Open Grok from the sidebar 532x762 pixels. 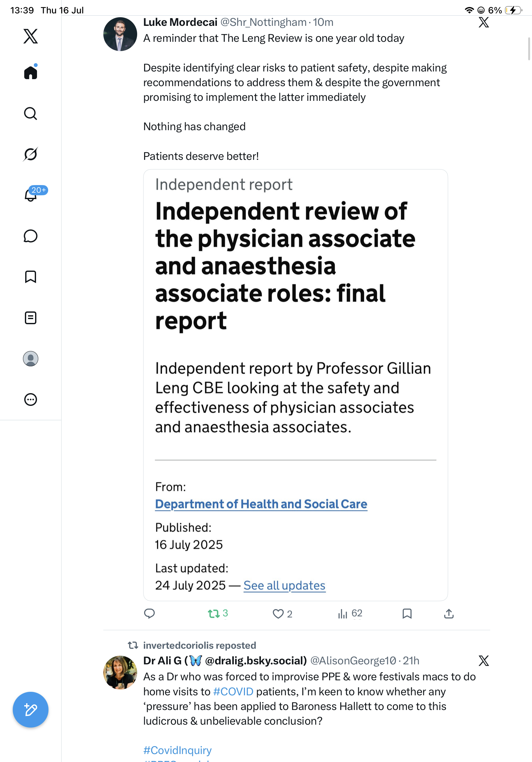point(31,154)
